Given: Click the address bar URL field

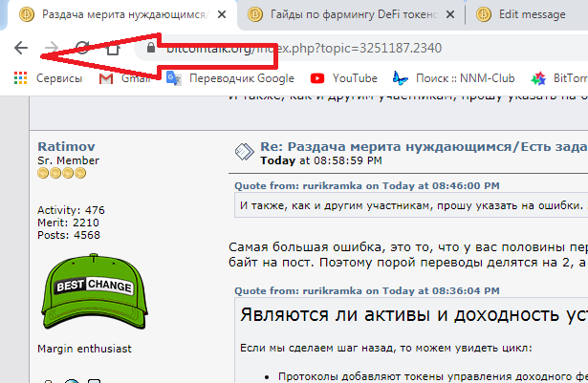Looking at the screenshot, I should coord(363,48).
